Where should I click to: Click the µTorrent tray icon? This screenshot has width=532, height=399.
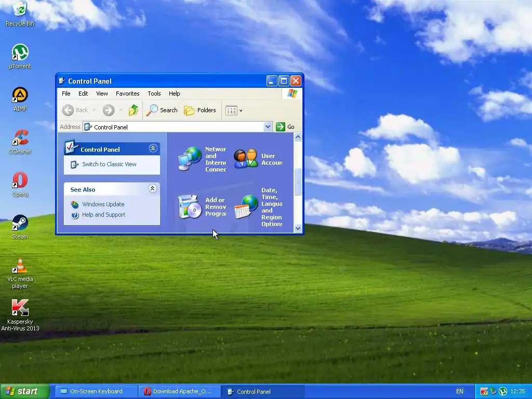(x=503, y=392)
